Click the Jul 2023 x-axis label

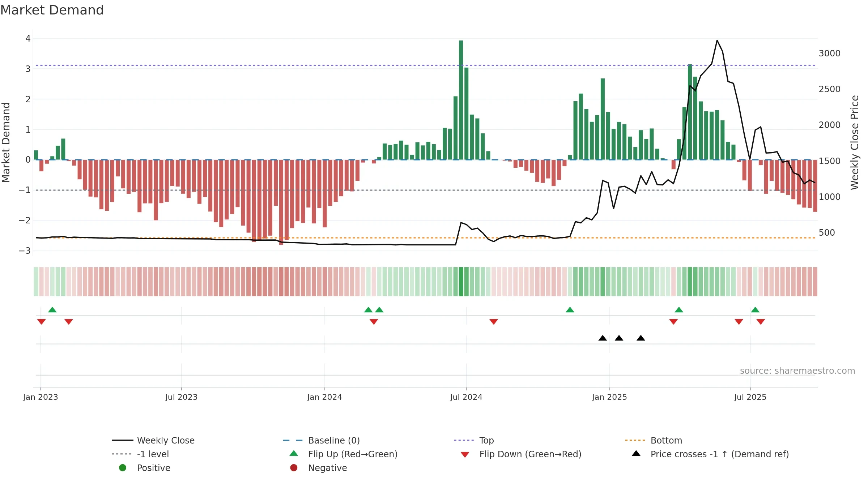coord(181,397)
